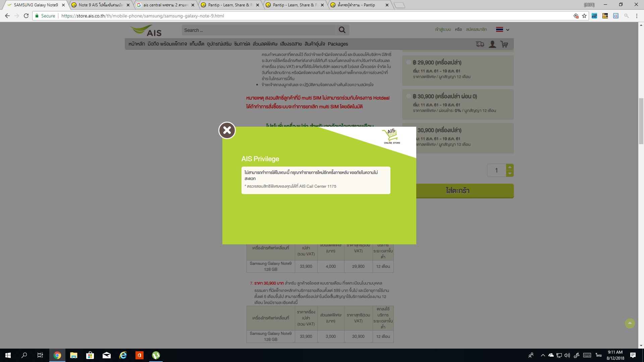Screen dimensions: 644x362
Task: Reload the page in Chrome
Action: point(26,16)
